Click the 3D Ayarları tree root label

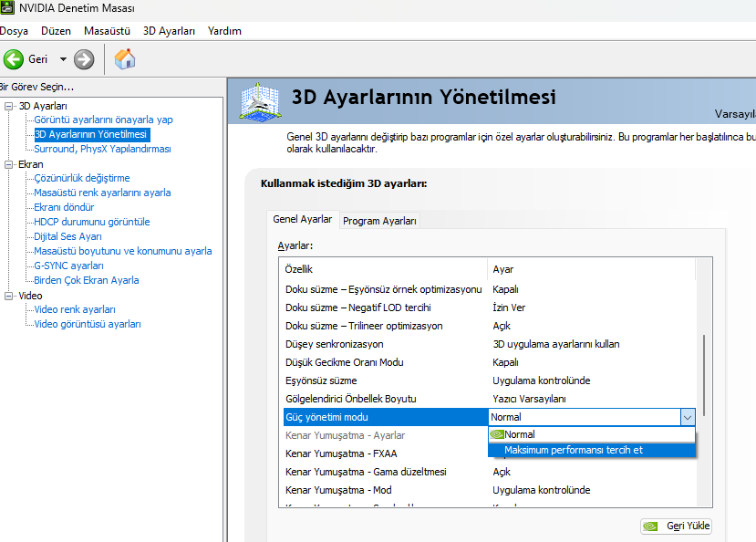click(x=43, y=106)
